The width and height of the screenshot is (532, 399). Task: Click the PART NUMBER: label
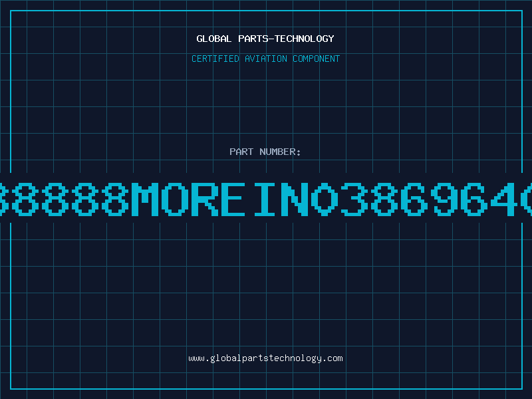coord(265,152)
